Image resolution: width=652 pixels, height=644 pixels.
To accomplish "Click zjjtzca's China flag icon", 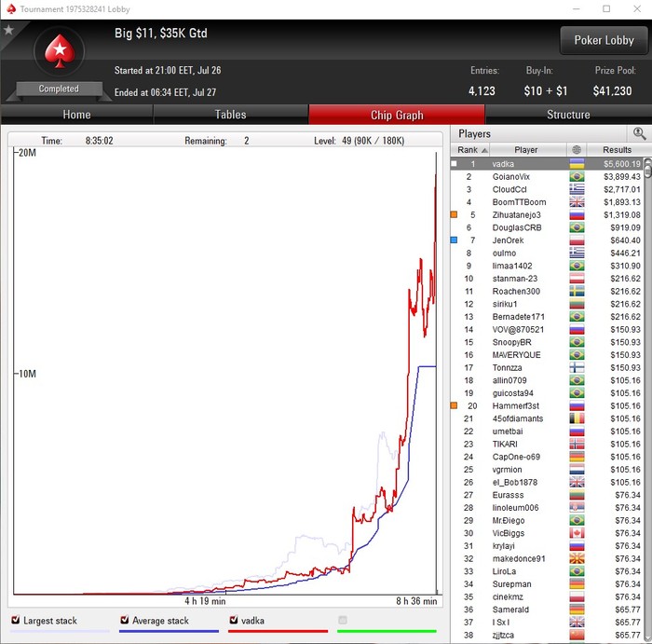I will coord(577,636).
